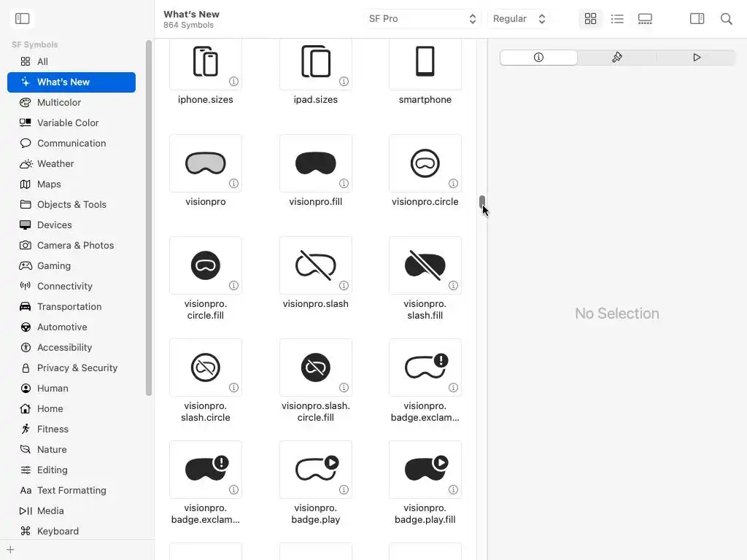Select the visionpro.slash.circle.fill symbol
The width and height of the screenshot is (747, 560).
pyautogui.click(x=315, y=367)
